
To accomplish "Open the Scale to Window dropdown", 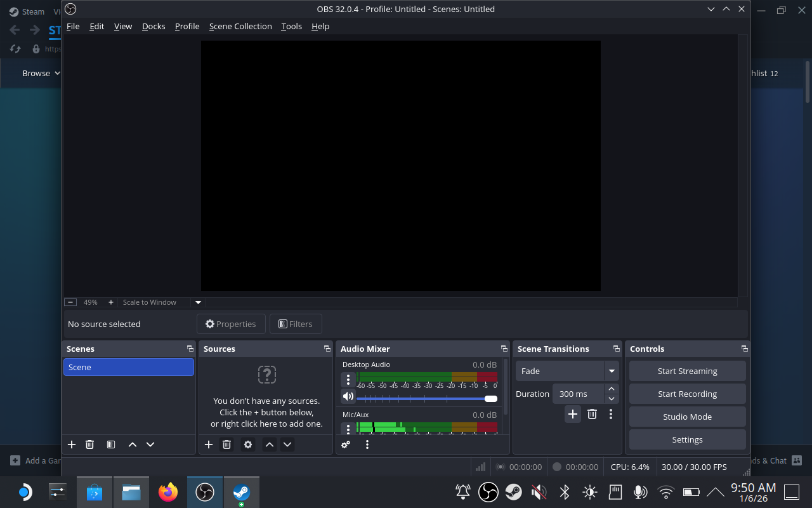I will pos(198,302).
